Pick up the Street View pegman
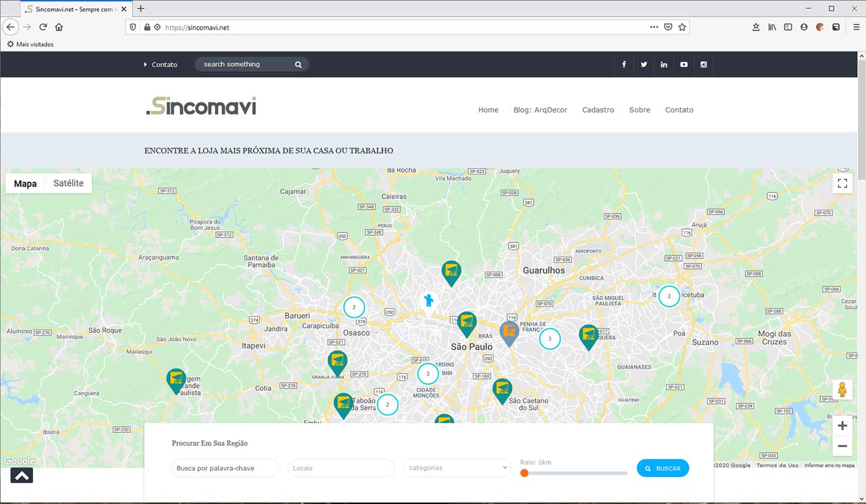The height and width of the screenshot is (504, 866). click(842, 391)
